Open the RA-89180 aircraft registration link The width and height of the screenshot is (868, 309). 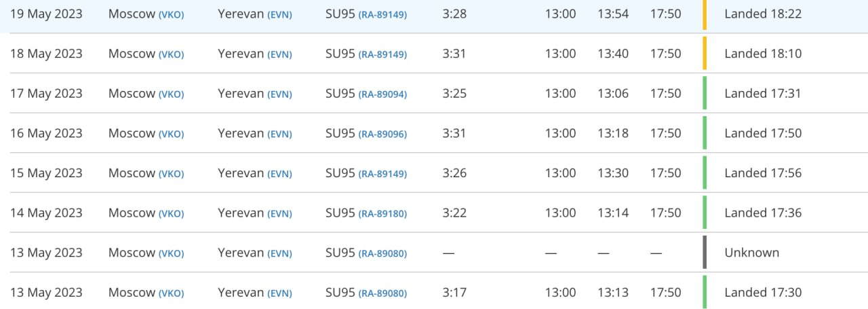382,214
